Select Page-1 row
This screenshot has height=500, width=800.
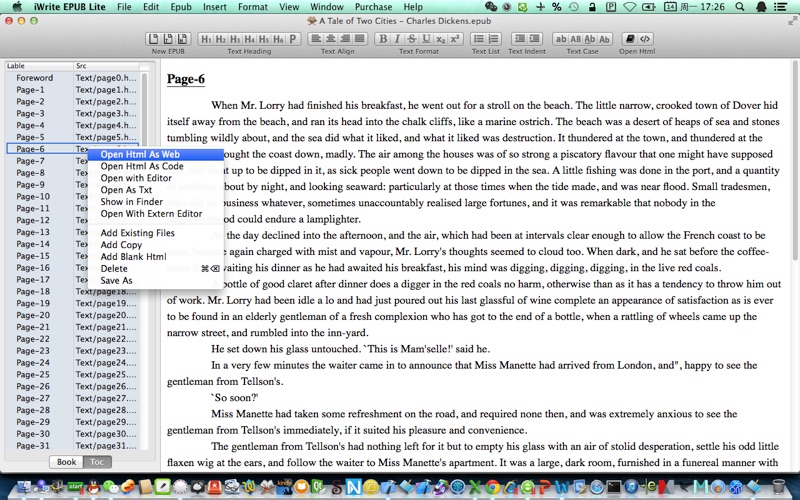pyautogui.click(x=73, y=90)
